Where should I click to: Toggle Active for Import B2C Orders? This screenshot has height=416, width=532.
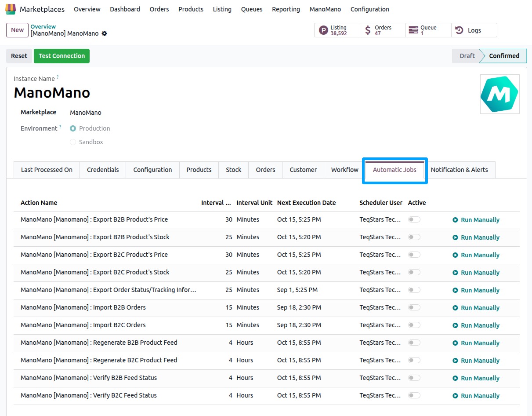pos(414,325)
